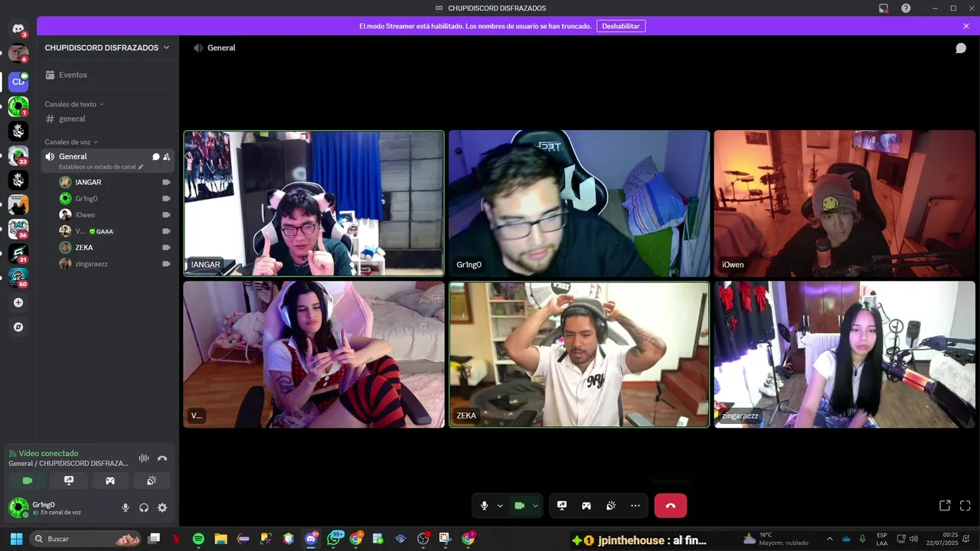Pop out the call window icon
980x551 pixels.
pos(945,506)
